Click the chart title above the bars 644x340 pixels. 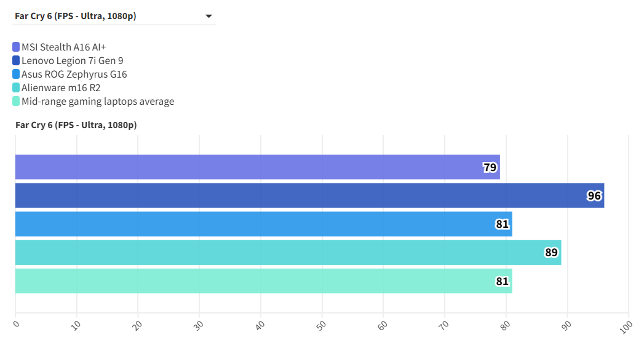[76, 125]
